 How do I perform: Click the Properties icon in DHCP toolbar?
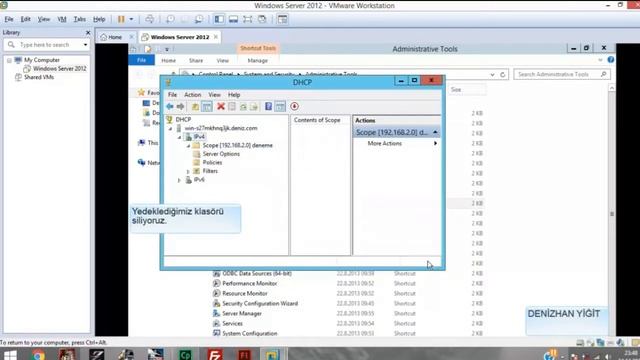232,107
